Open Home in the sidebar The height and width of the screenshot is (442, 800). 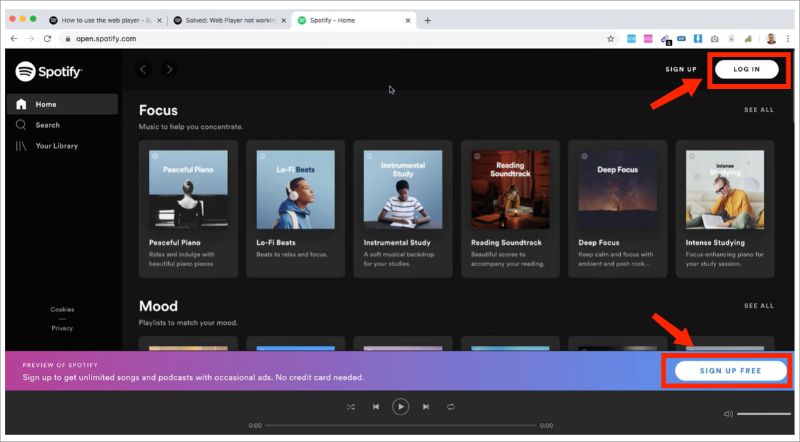click(x=62, y=104)
